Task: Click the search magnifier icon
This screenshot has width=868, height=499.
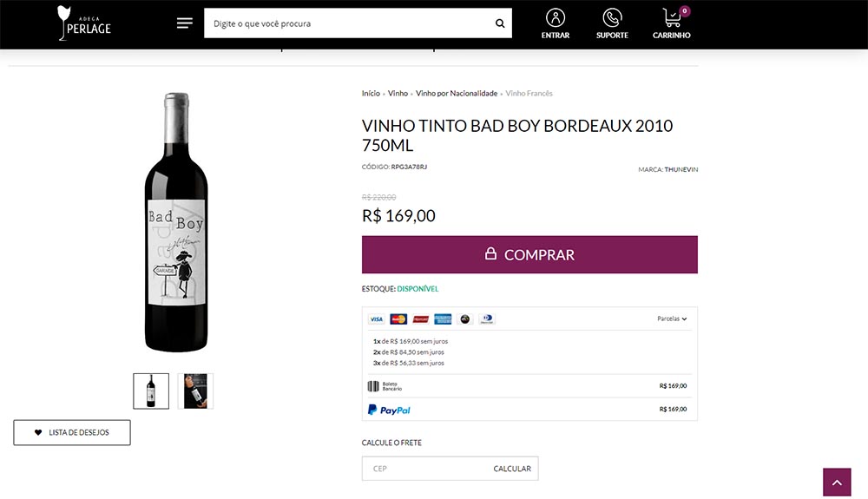Action: 500,23
